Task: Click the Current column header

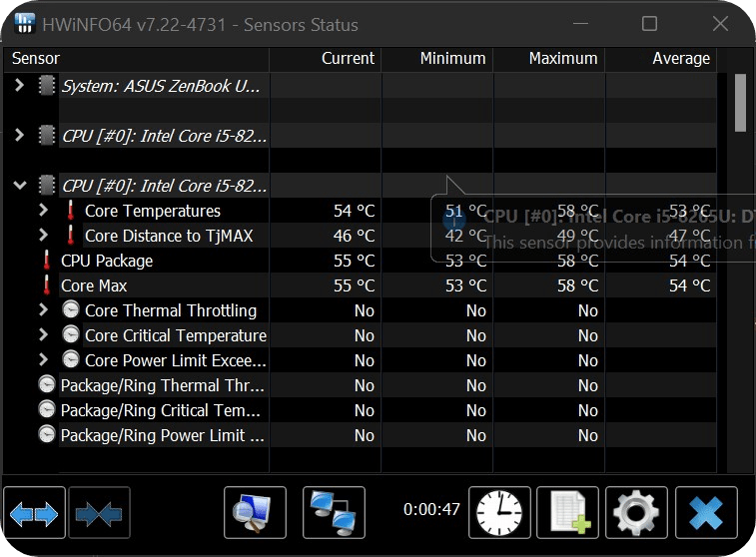Action: 326,59
